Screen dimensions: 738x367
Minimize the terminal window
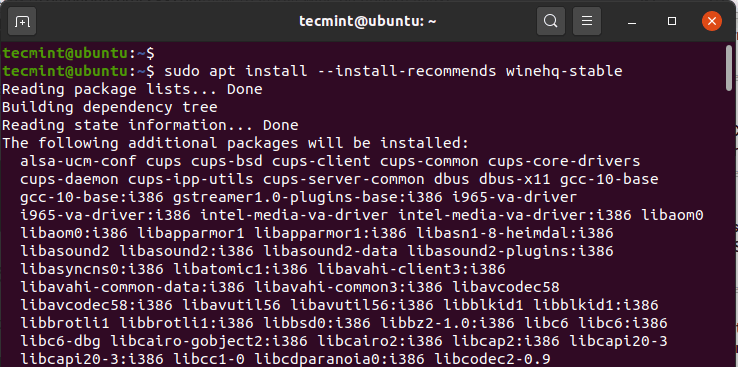point(632,22)
